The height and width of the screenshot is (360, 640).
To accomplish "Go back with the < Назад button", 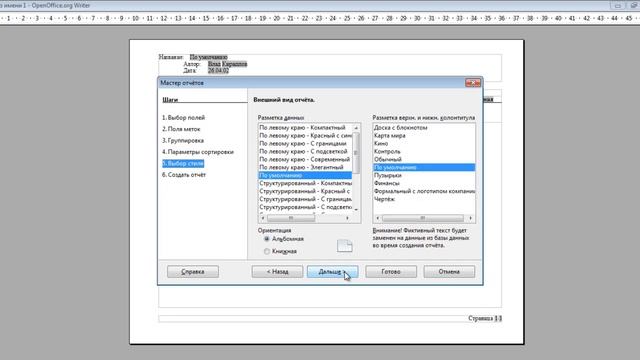I will click(277, 271).
